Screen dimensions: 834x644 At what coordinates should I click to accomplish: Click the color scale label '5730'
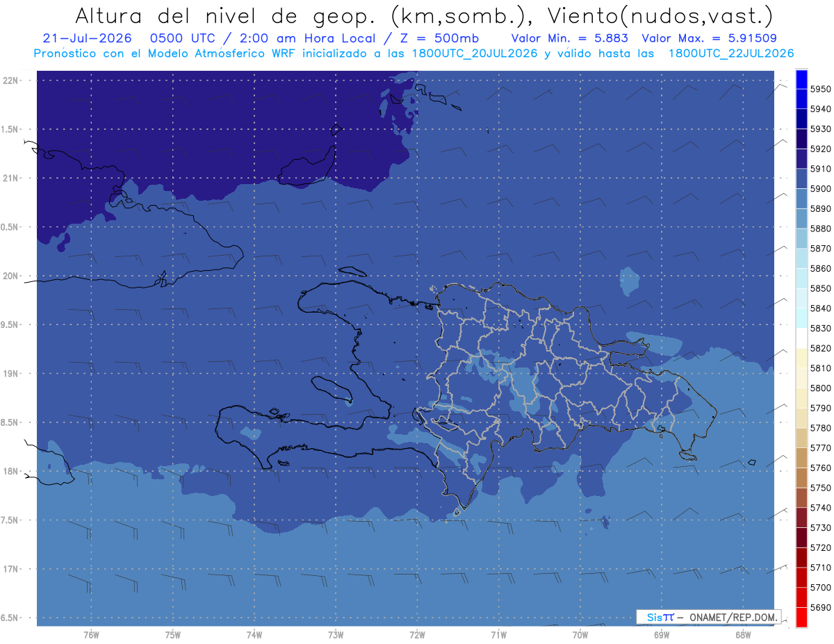(821, 527)
